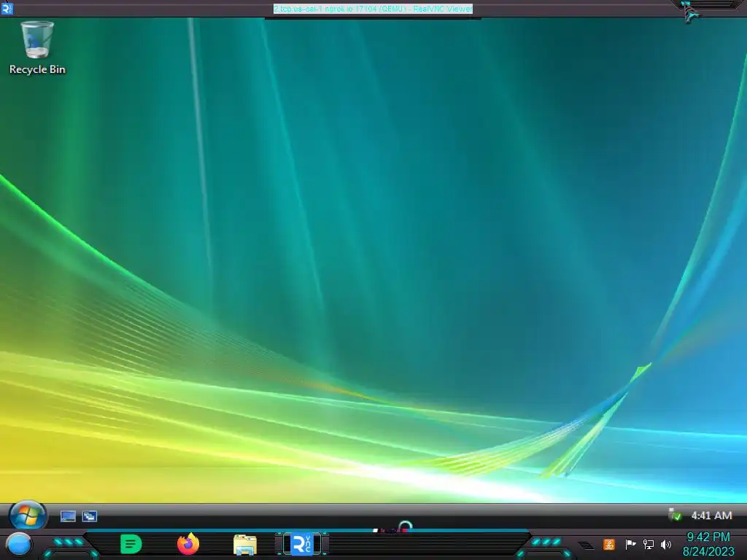Click the RealVNC icon in the title bar
This screenshot has height=560, width=747.
pyautogui.click(x=7, y=8)
